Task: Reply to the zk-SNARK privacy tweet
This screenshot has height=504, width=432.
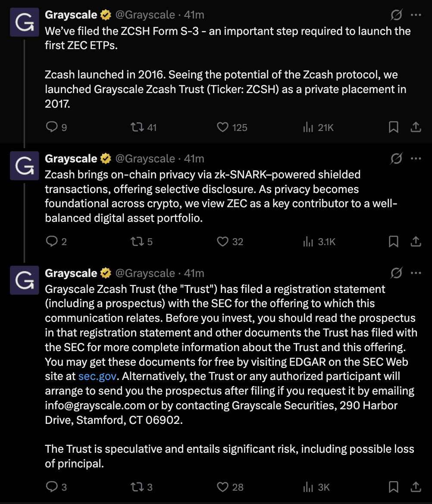Action: [52, 242]
